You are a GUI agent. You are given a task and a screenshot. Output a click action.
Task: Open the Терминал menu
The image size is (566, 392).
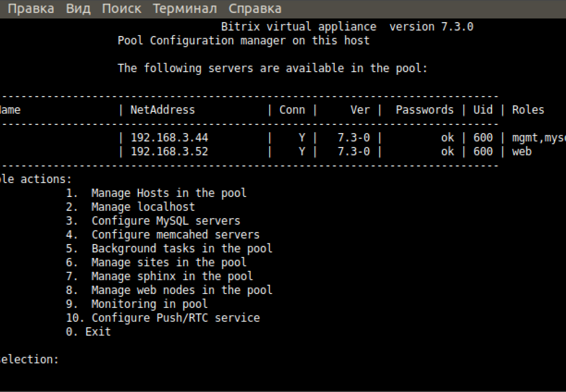[185, 9]
